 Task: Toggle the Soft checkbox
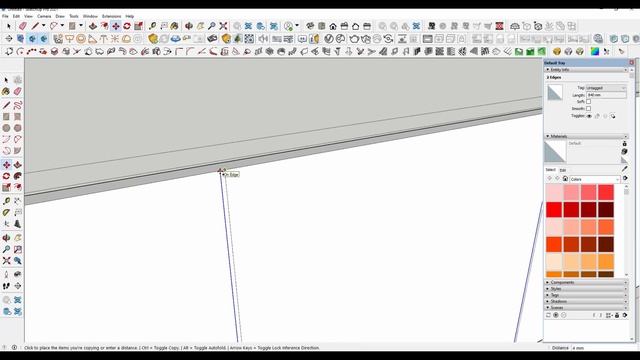pyautogui.click(x=588, y=102)
